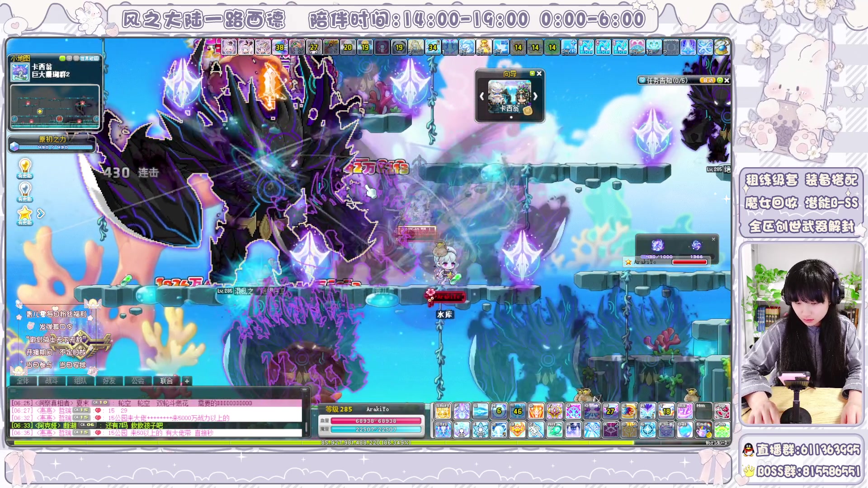
Task: Click the G-key skill slot icon
Action: pyautogui.click(x=480, y=411)
